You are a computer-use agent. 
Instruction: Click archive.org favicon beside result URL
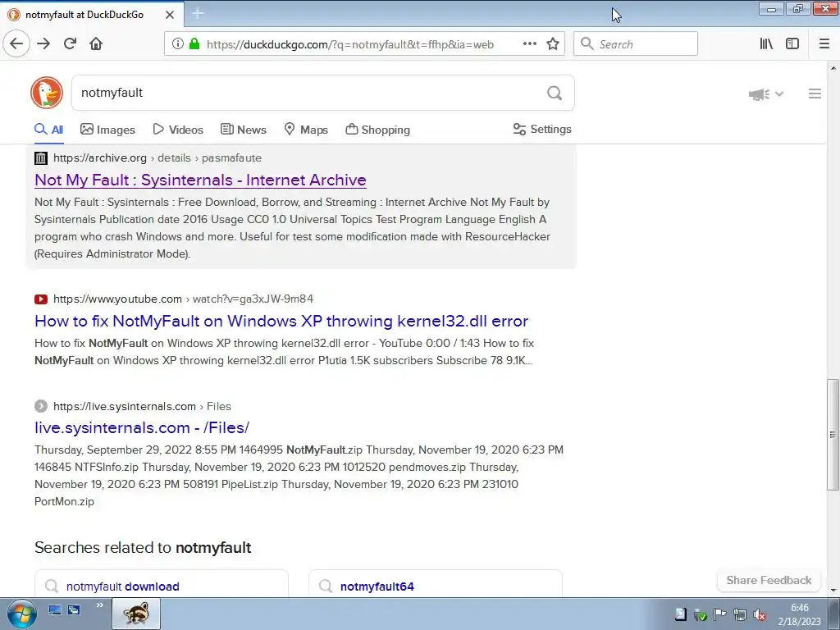point(41,158)
